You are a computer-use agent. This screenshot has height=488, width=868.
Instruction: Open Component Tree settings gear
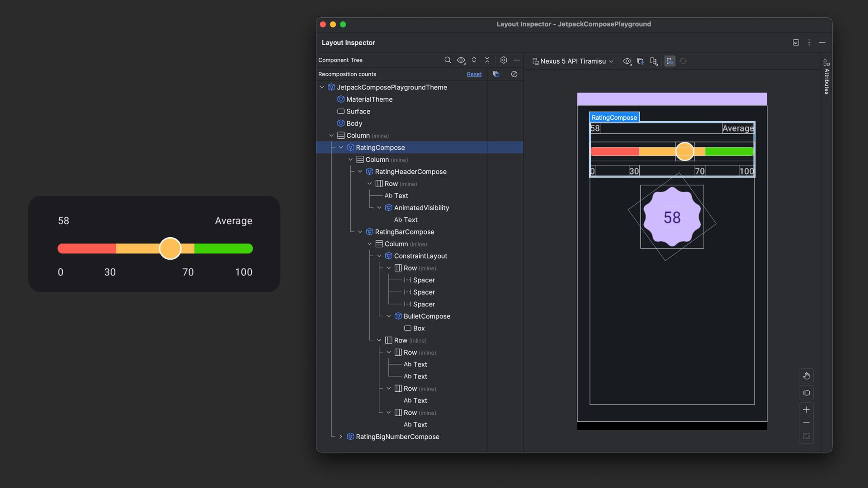(x=504, y=60)
